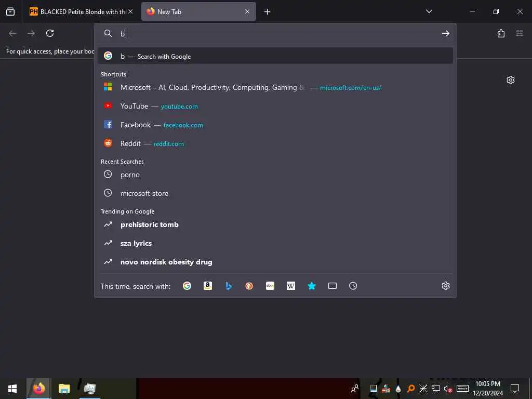Viewport: 532px width, 399px height.
Task: Open the Firefox View tab list icon
Action: [10, 11]
